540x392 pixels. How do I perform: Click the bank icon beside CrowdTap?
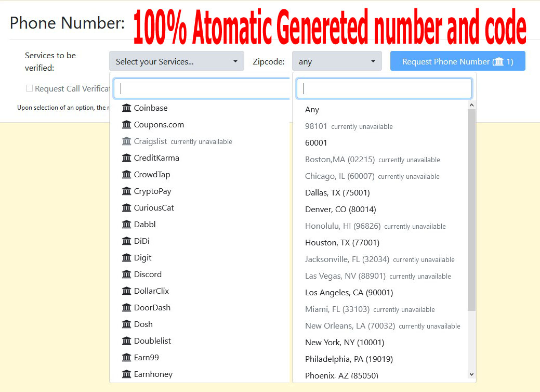(x=126, y=174)
